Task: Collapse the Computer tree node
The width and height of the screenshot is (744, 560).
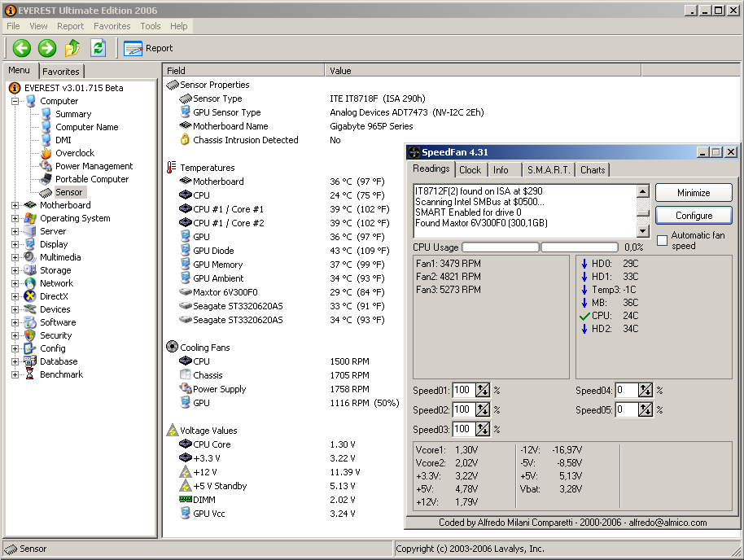Action: [x=15, y=101]
